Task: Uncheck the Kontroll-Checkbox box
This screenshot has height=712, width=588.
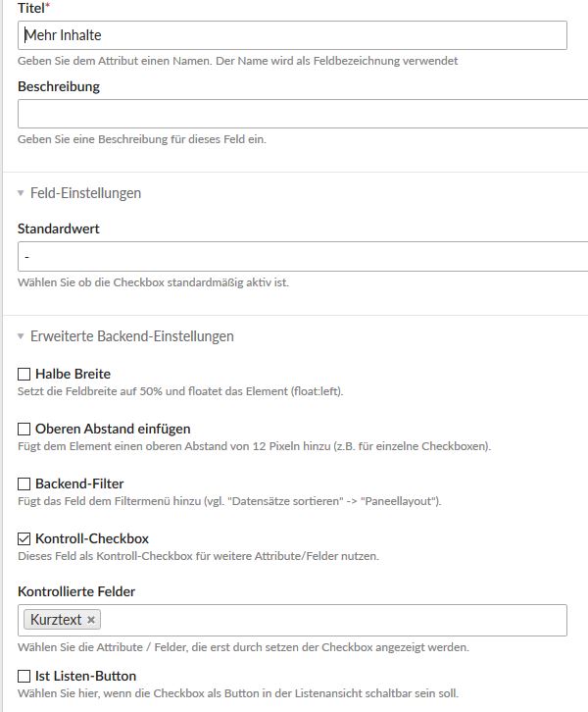Action: coord(24,538)
